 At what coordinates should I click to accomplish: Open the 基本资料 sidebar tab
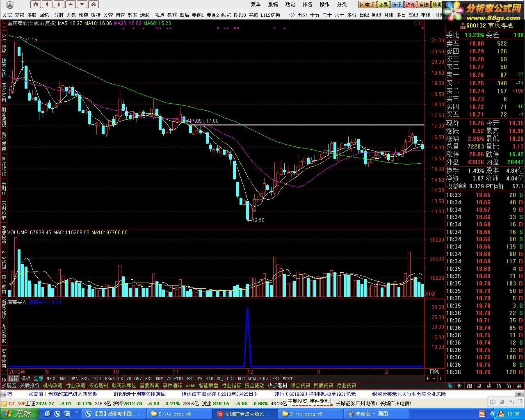pyautogui.click(x=4, y=92)
